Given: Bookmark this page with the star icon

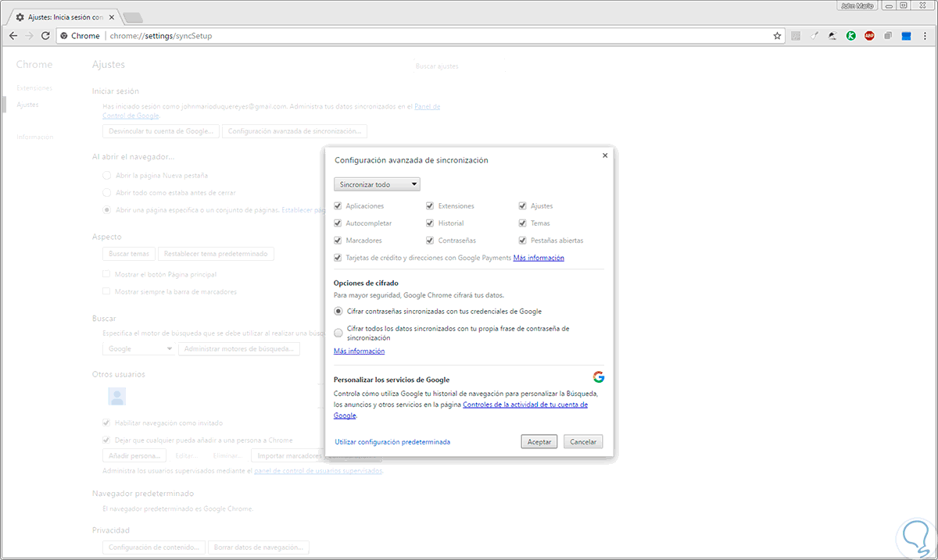Looking at the screenshot, I should coord(777,36).
